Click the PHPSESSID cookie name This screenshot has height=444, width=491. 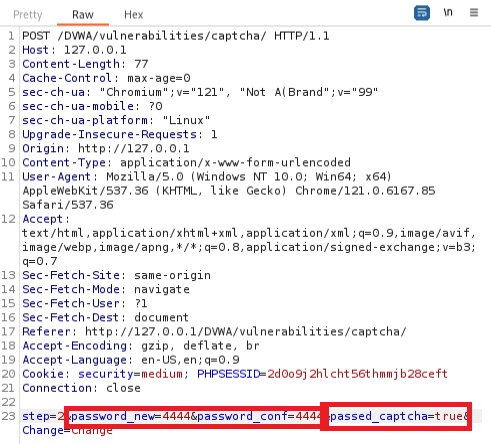pos(228,374)
